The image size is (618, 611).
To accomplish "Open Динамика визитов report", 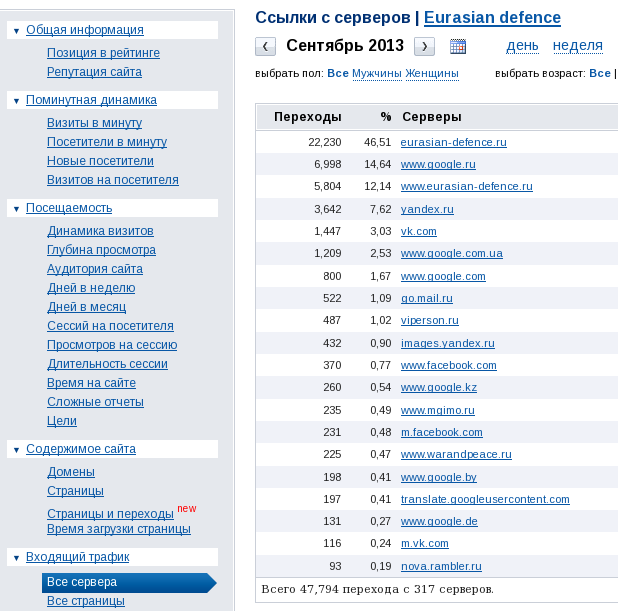I will coord(100,231).
